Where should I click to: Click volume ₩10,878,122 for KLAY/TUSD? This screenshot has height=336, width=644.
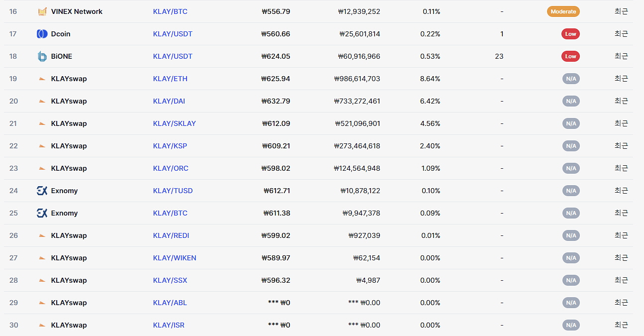361,191
